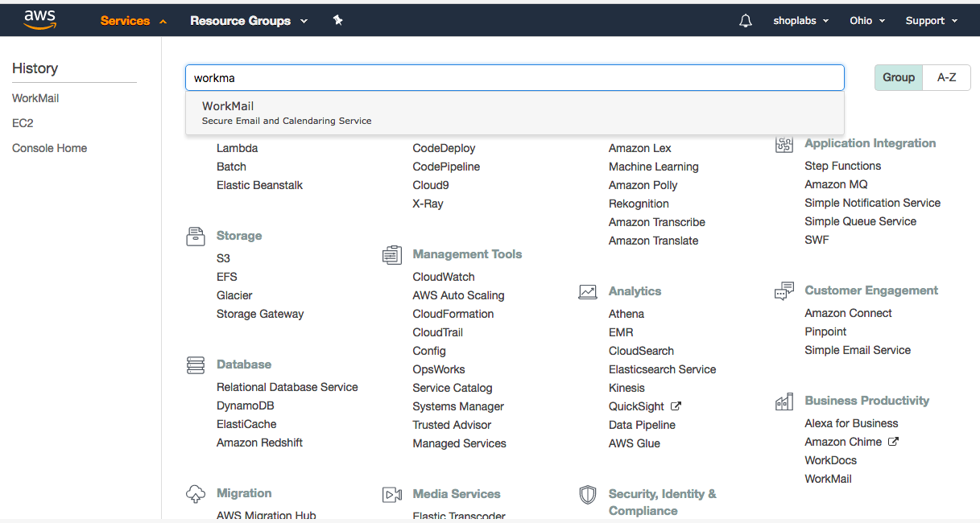Open CloudFormation
The image size is (980, 523).
coord(453,314)
